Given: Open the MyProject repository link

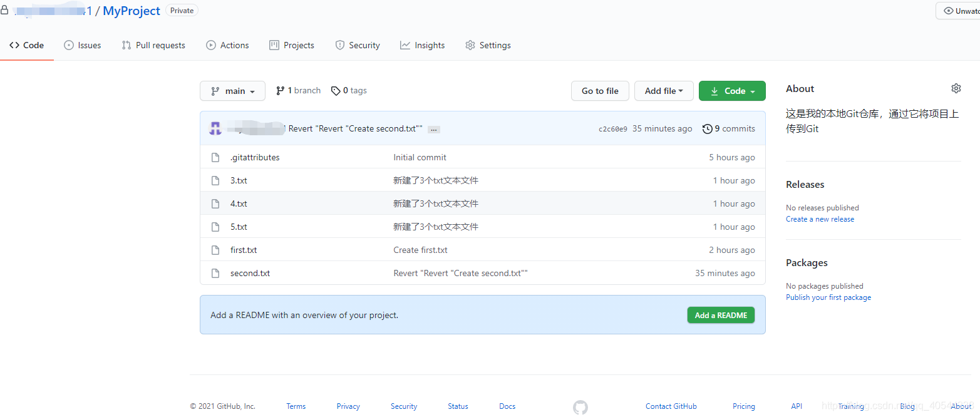Looking at the screenshot, I should click(132, 11).
